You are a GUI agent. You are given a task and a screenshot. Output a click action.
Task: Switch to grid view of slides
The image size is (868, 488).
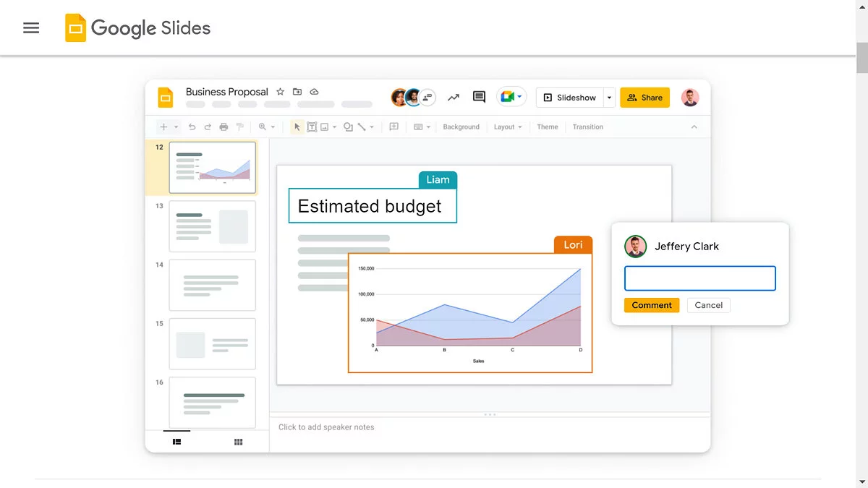[238, 442]
